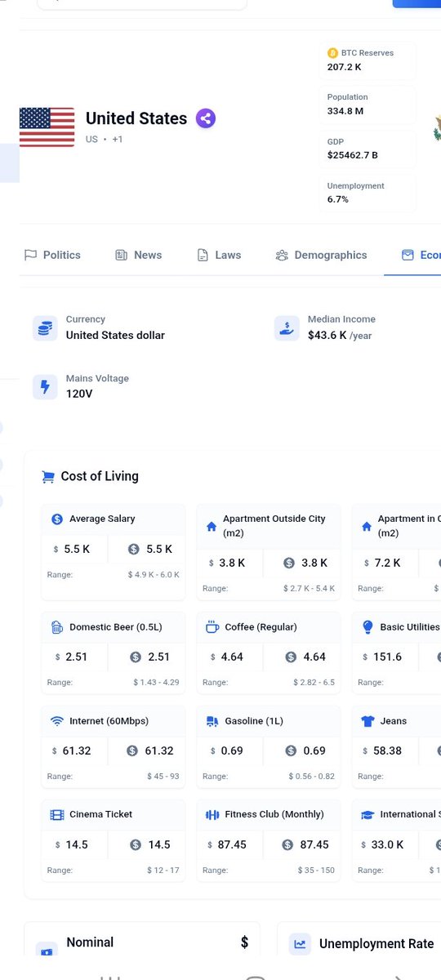Click the Laws document icon
The width and height of the screenshot is (441, 980).
pyautogui.click(x=203, y=255)
